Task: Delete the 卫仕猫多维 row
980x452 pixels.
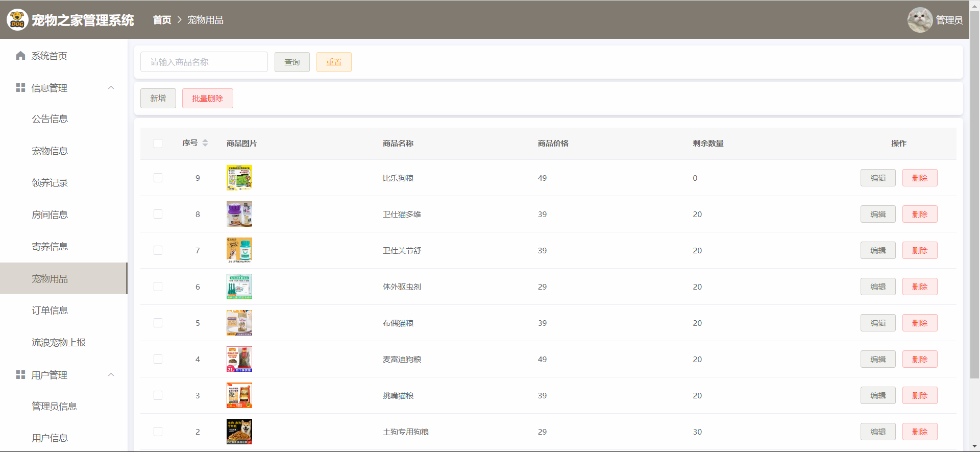Action: [x=920, y=214]
